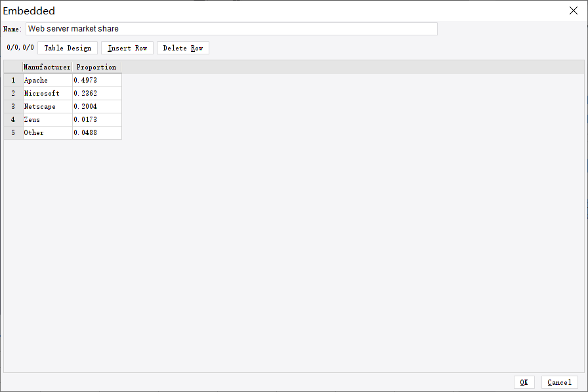
Task: Select the 0.2362 proportion cell
Action: [97, 93]
